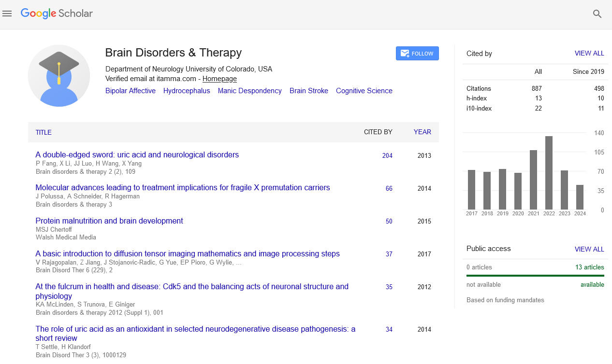Open the diffusion tensor imaging article
Screen dimensions: 612x364
[188, 253]
